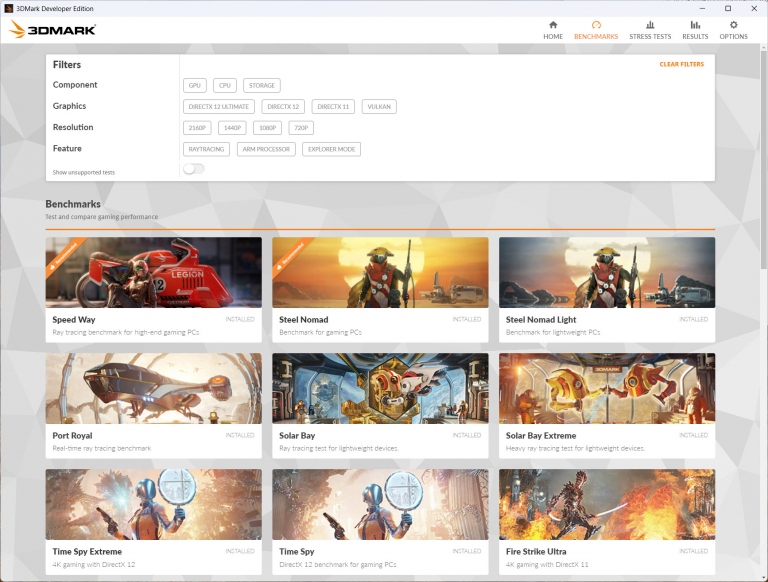The height and width of the screenshot is (582, 768).
Task: Enable the GPU component filter
Action: click(195, 86)
